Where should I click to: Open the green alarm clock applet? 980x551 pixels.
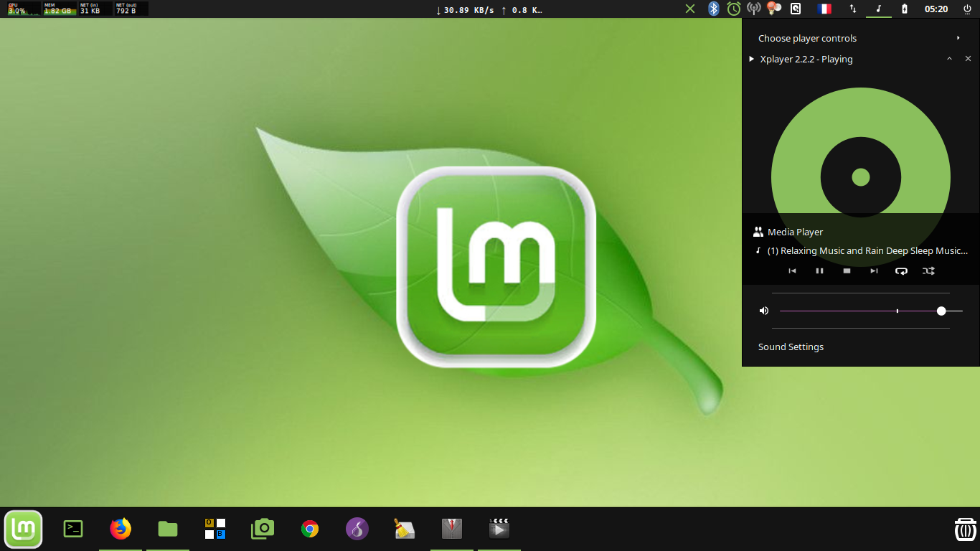(733, 9)
